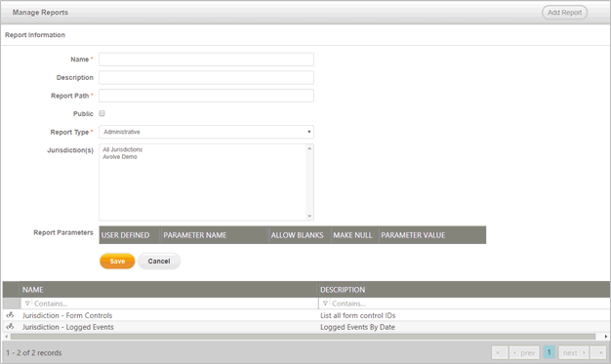The image size is (611, 364).
Task: Sort by DESCRIPTION column header
Action: click(464, 290)
